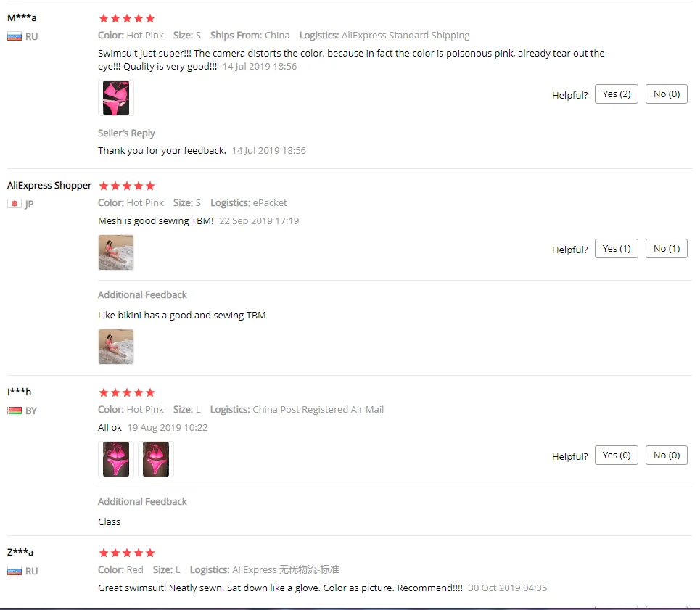Click the Japan flag icon beside JP

[x=15, y=204]
